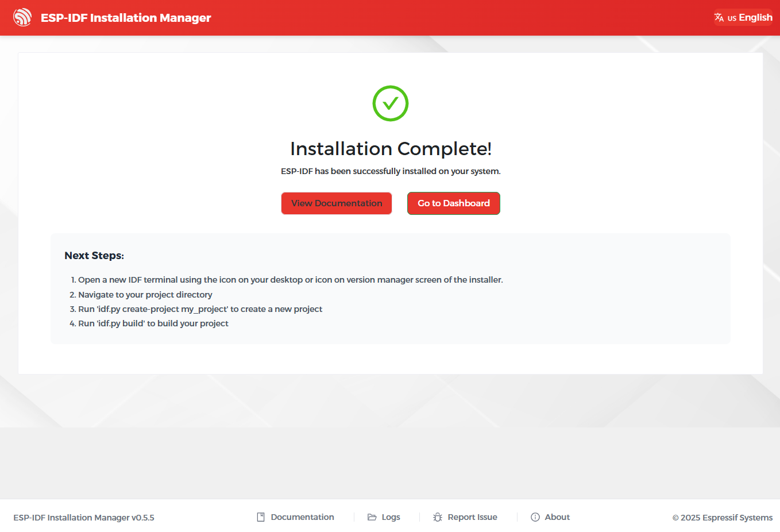Open the About dialog from the footer
This screenshot has width=780, height=532.
[x=557, y=516]
